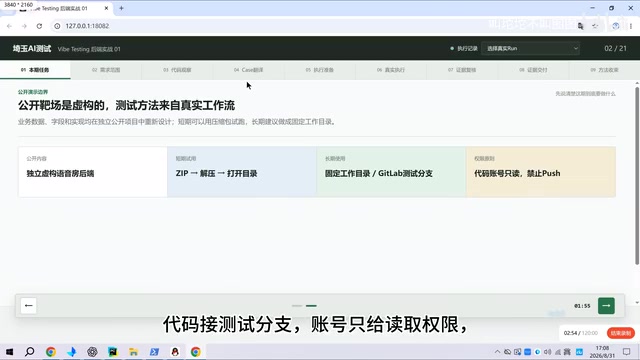The height and width of the screenshot is (360, 640).
Task: Click the translate page icon
Action: pyautogui.click(x=580, y=26)
